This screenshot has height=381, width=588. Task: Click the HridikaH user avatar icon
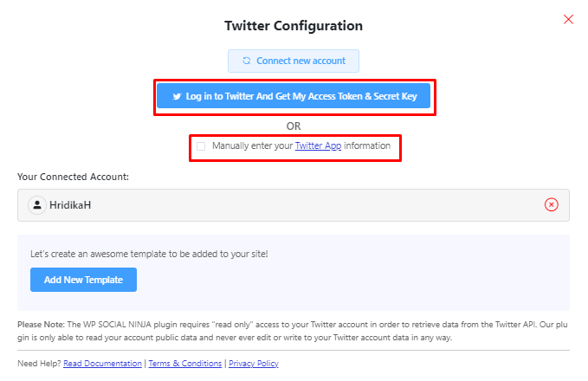tap(36, 204)
